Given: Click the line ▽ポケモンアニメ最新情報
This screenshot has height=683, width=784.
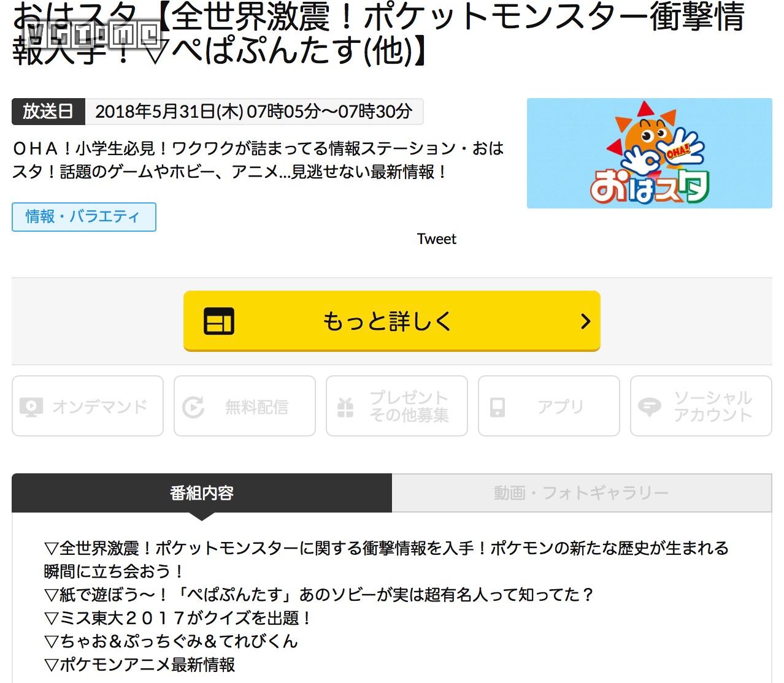Looking at the screenshot, I should [140, 665].
